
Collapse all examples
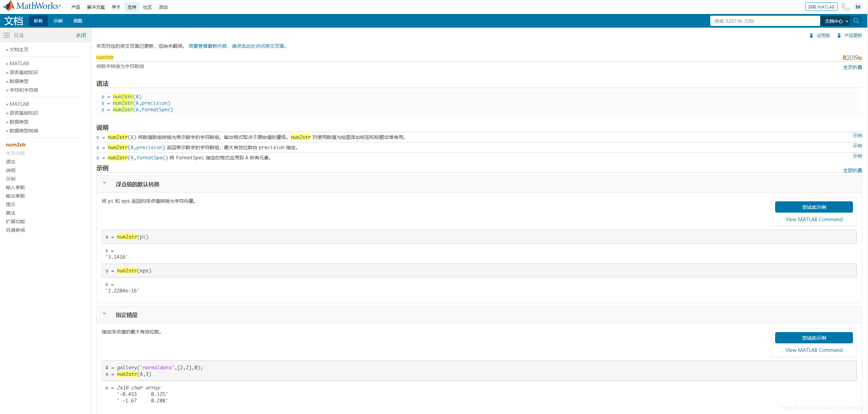[852, 170]
